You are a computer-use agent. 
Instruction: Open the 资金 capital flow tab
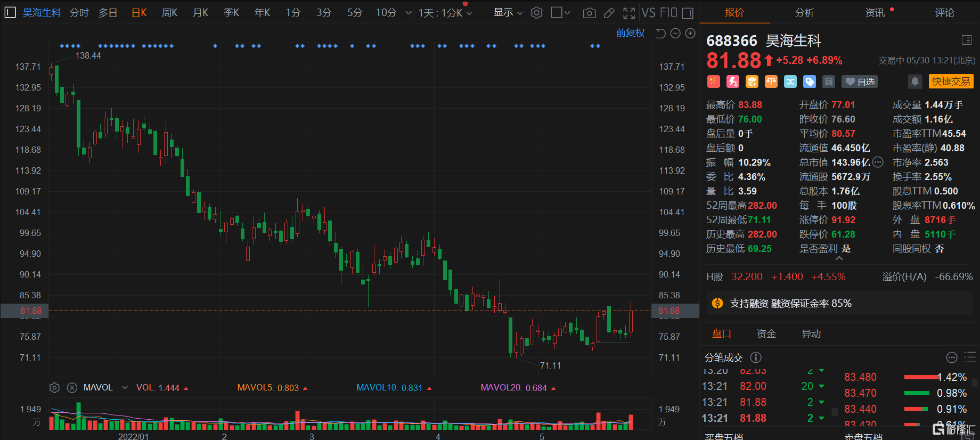tap(766, 334)
